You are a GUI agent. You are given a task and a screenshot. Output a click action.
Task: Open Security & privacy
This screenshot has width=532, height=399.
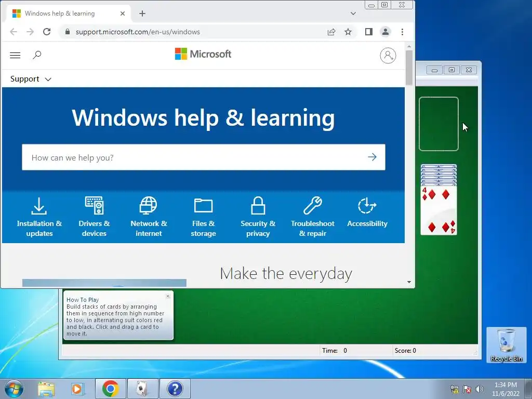pos(258,217)
